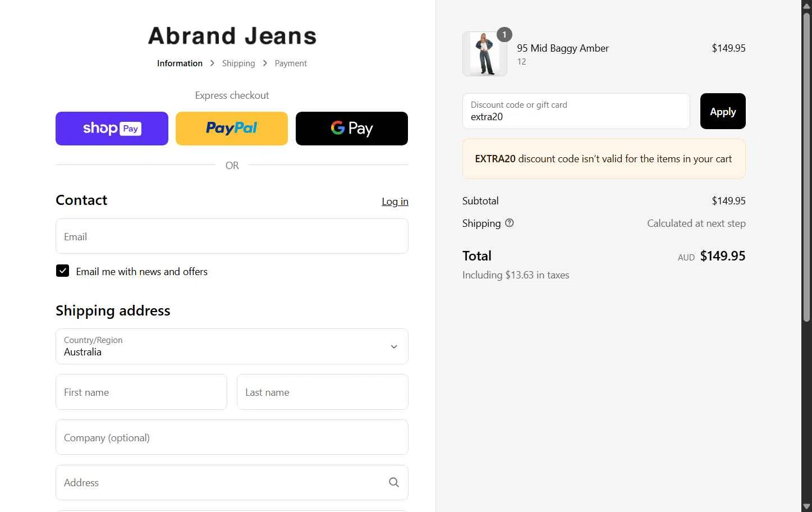
Task: Click the Address search magnifier icon
Action: coord(394,482)
